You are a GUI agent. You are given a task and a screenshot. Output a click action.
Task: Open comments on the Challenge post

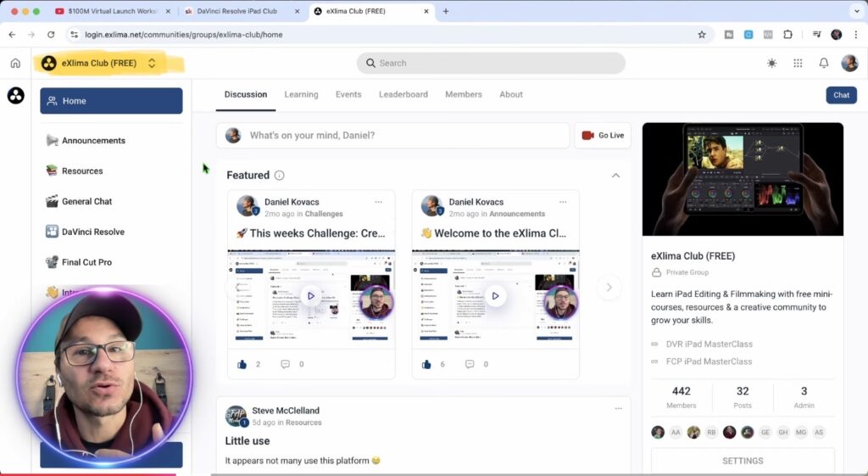click(x=285, y=364)
